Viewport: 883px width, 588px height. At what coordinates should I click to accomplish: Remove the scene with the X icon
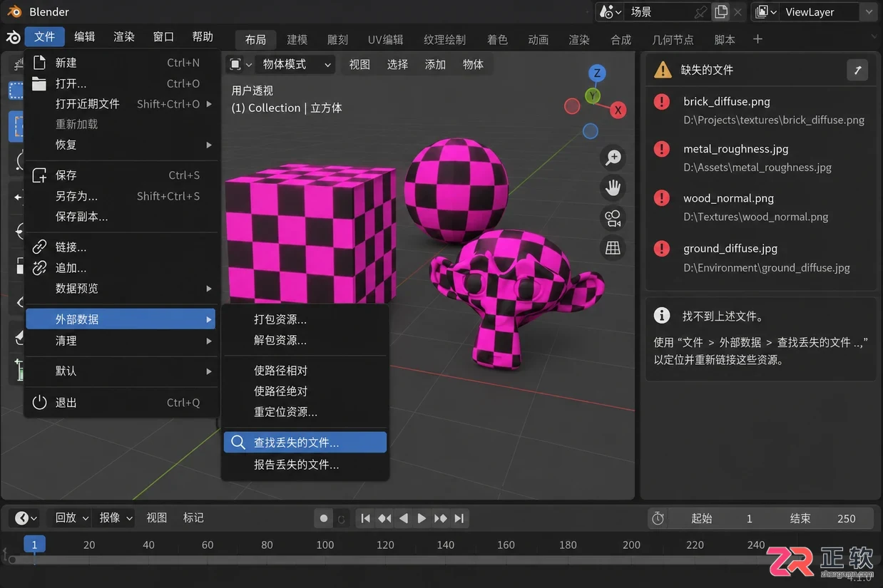(738, 12)
